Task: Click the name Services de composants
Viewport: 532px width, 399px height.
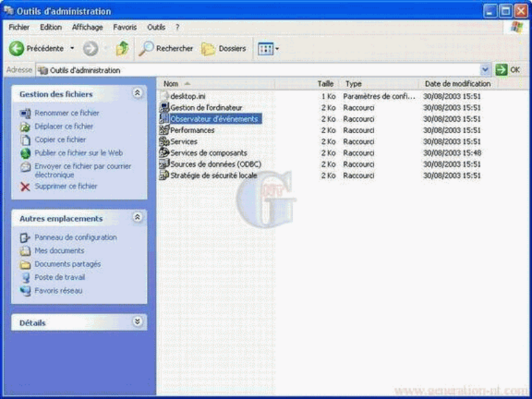Action: tap(209, 152)
